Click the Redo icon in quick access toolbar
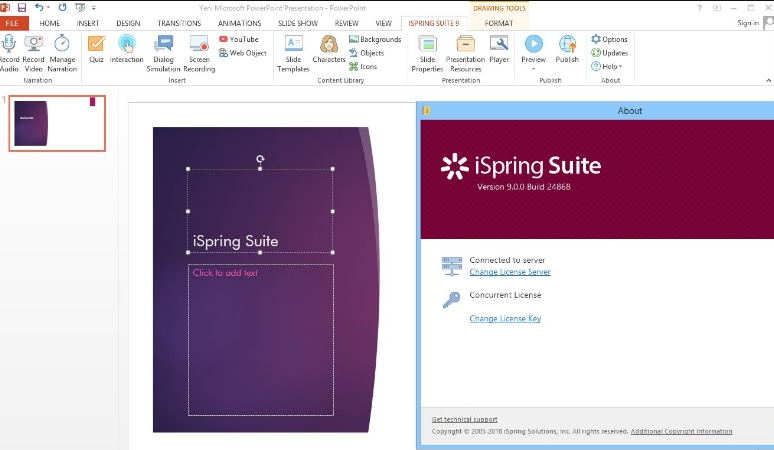774x450 pixels. [62, 7]
